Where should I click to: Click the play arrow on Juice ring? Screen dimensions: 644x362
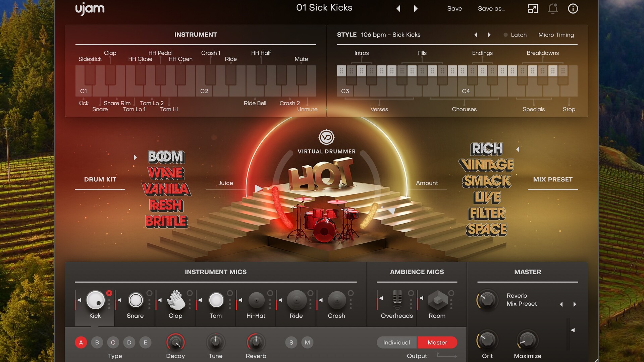[x=258, y=189]
